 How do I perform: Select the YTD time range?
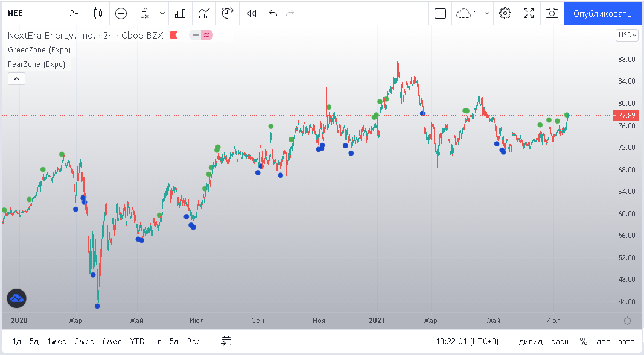coord(138,342)
